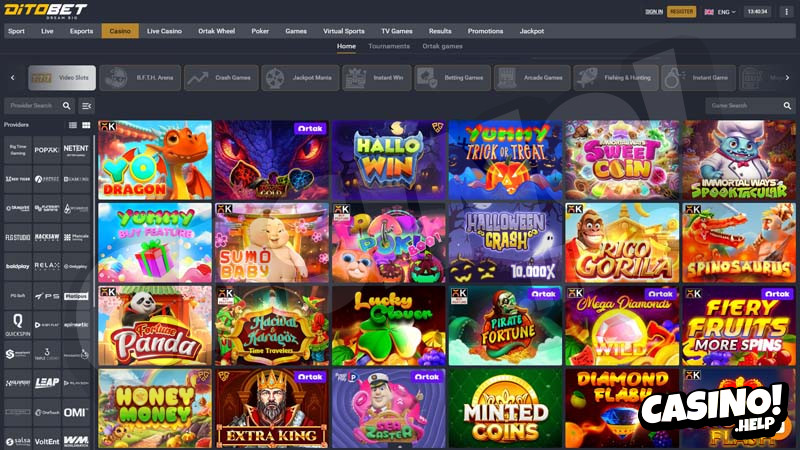Click the SIGN IN link
Screen dimensions: 800x450
[654, 12]
